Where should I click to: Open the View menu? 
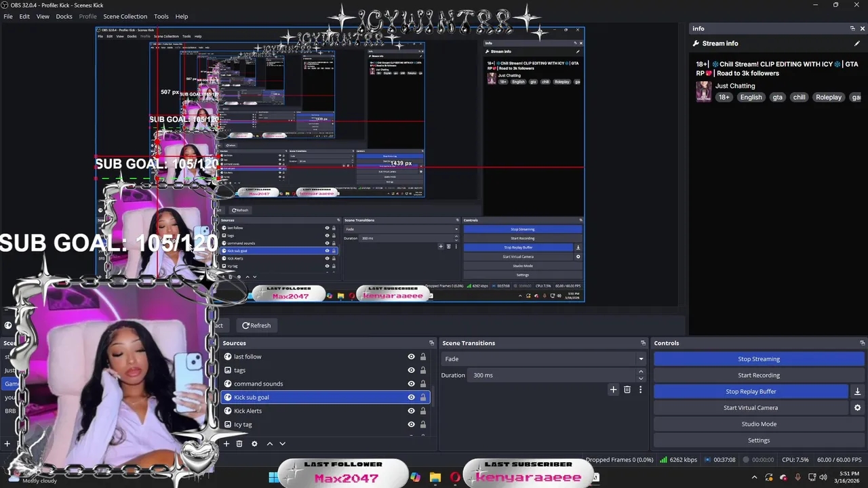pyautogui.click(x=43, y=16)
